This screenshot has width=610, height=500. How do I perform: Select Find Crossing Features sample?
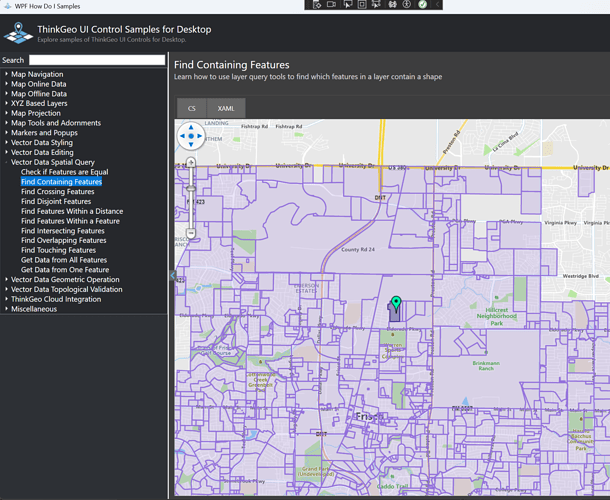[57, 192]
